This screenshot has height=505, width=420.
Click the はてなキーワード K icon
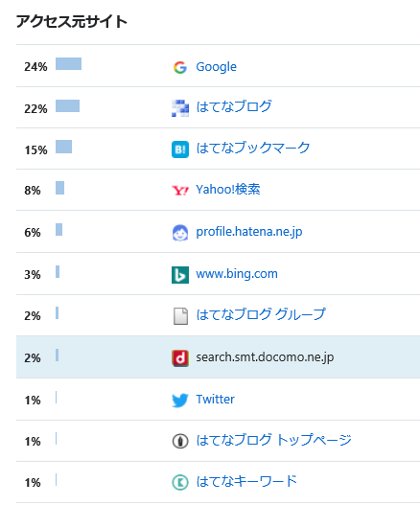tap(180, 482)
